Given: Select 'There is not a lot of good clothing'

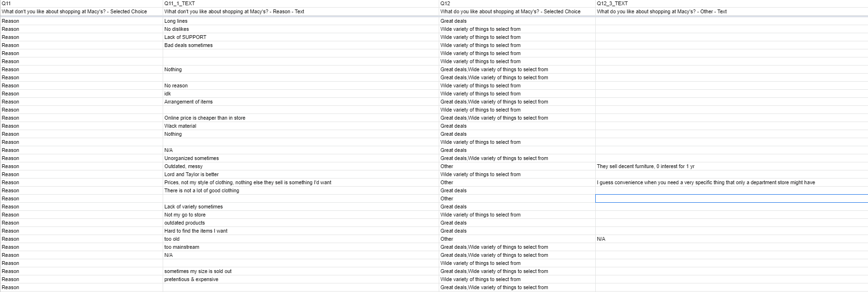Looking at the screenshot, I should tap(301, 190).
